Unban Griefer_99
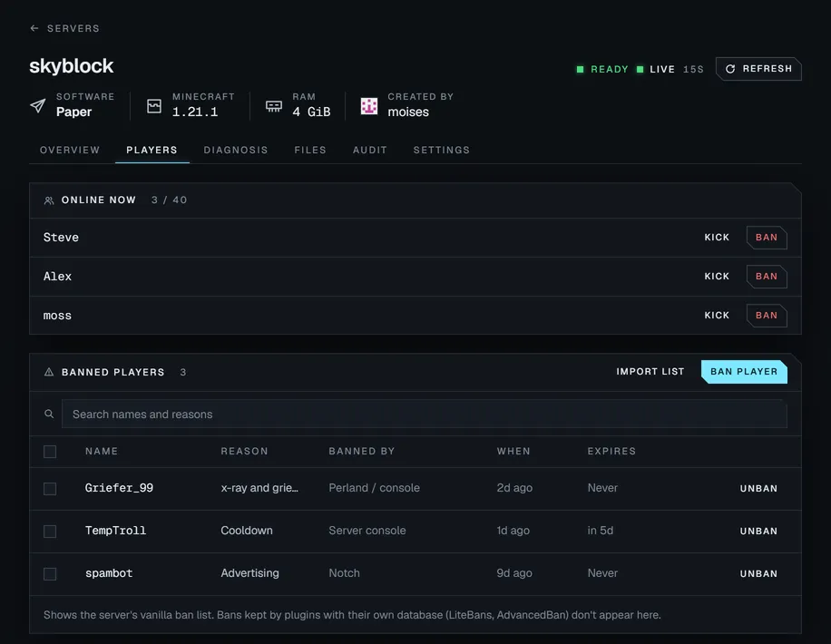Screen dimensions: 831x644 click(758, 488)
